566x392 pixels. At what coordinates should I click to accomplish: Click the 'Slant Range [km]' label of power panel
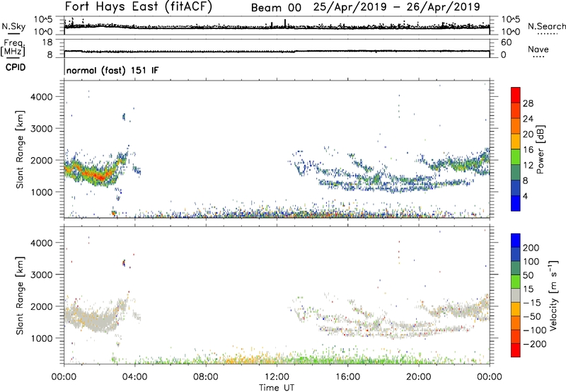[20, 149]
